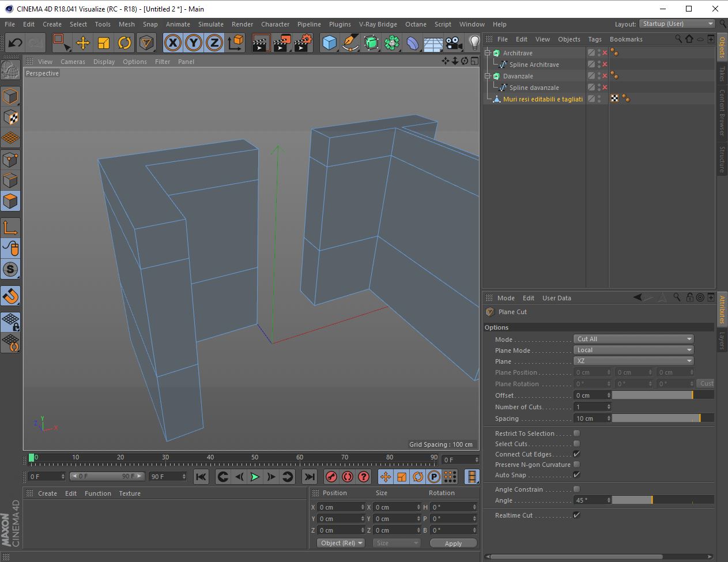Select Spline Architrave object

point(534,65)
